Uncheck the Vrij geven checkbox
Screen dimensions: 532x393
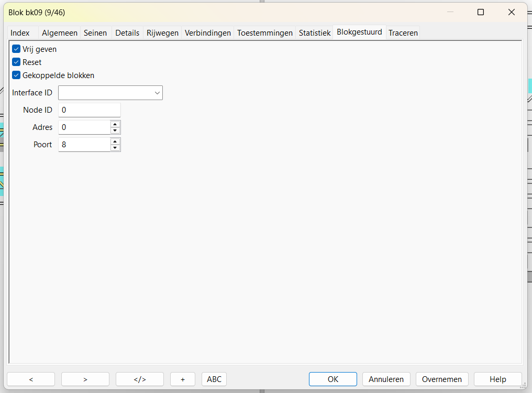pos(16,49)
